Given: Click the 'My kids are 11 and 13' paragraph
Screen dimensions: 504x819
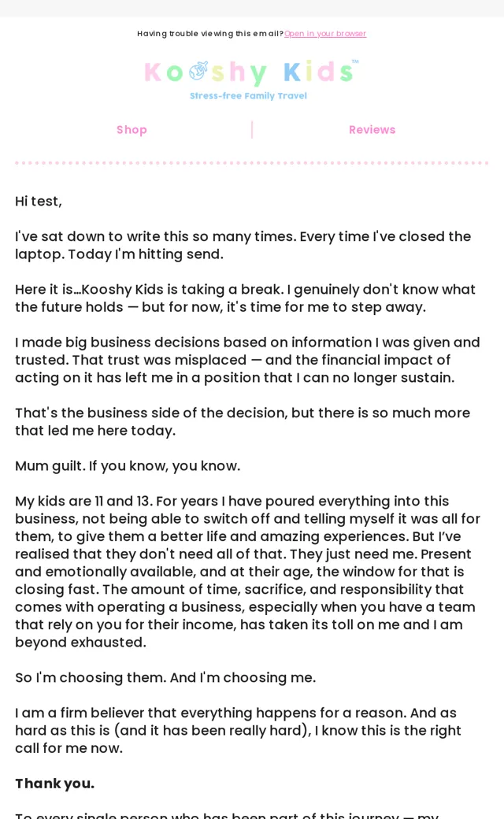Looking at the screenshot, I should (x=247, y=572).
